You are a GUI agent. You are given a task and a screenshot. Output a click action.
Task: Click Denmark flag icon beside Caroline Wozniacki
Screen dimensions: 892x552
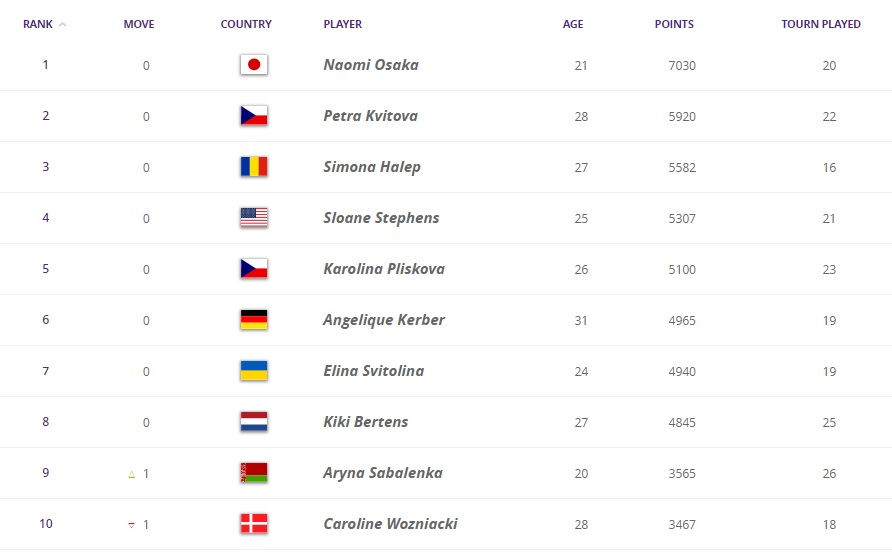point(254,524)
